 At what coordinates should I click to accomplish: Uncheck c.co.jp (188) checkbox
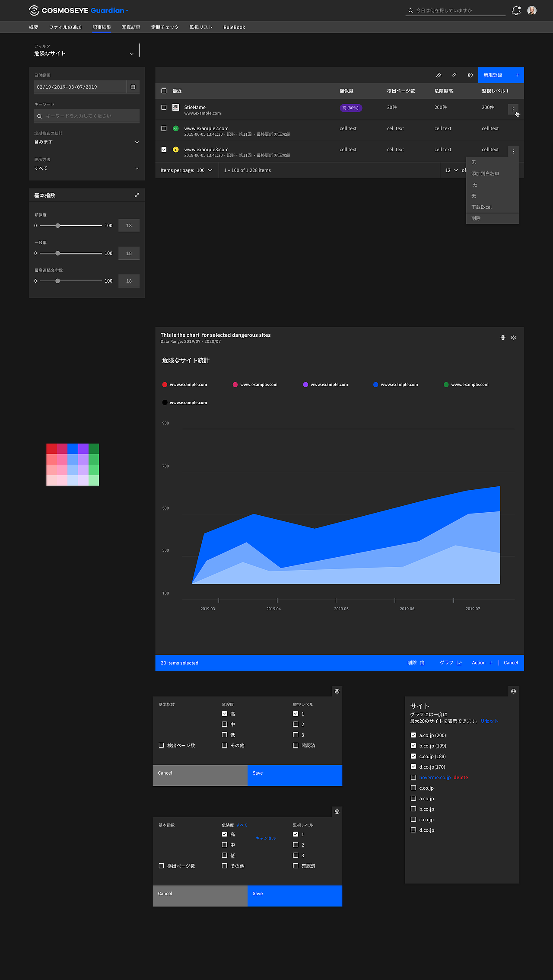tap(413, 756)
